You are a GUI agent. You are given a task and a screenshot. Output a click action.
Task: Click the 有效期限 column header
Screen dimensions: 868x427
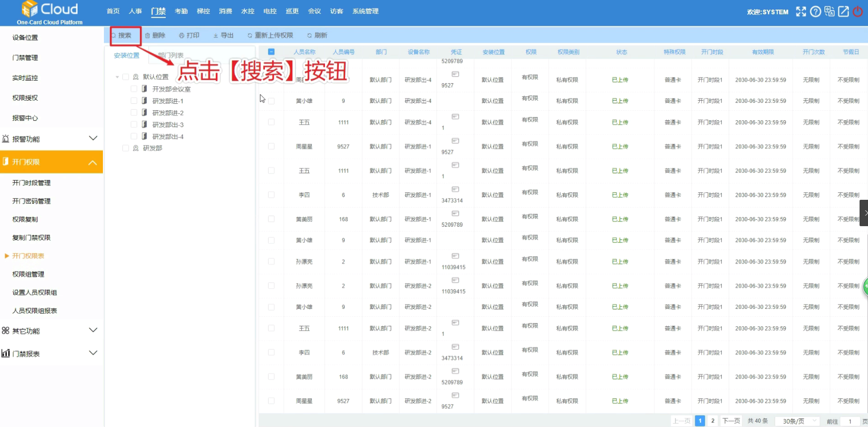point(762,52)
